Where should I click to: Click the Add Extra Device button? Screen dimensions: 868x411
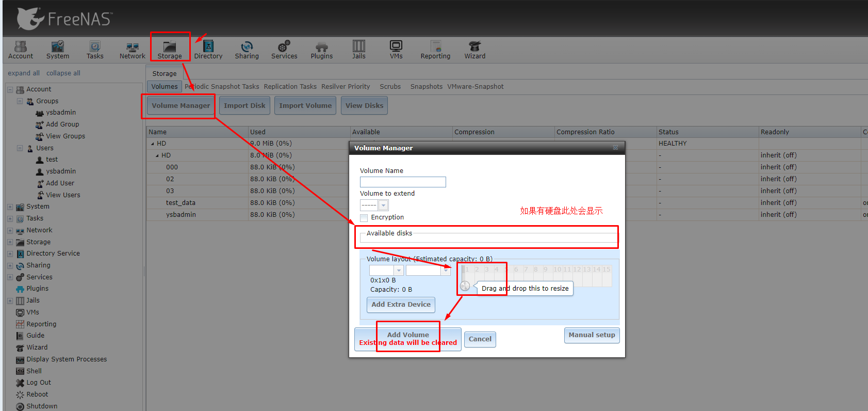click(401, 305)
